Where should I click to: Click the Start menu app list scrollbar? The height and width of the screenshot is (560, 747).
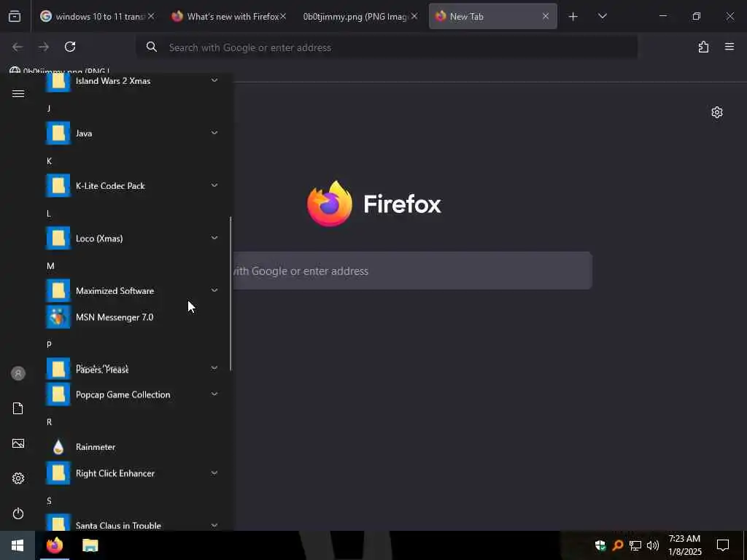click(x=231, y=293)
